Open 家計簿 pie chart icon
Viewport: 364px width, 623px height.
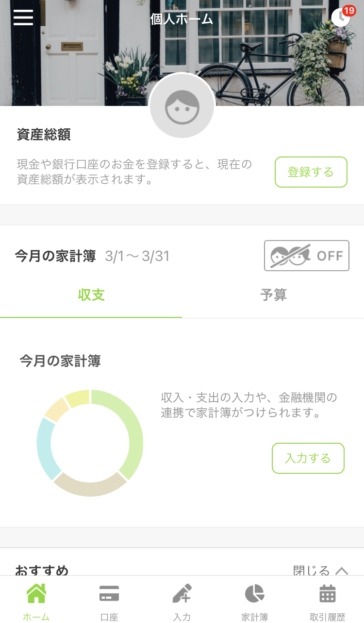255,593
